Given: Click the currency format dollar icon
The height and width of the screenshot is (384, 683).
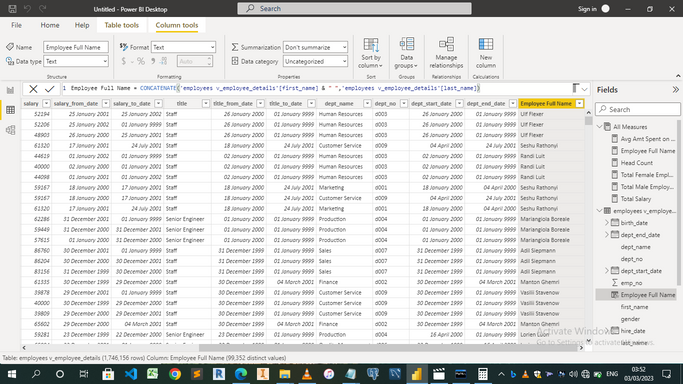Looking at the screenshot, I should [124, 61].
